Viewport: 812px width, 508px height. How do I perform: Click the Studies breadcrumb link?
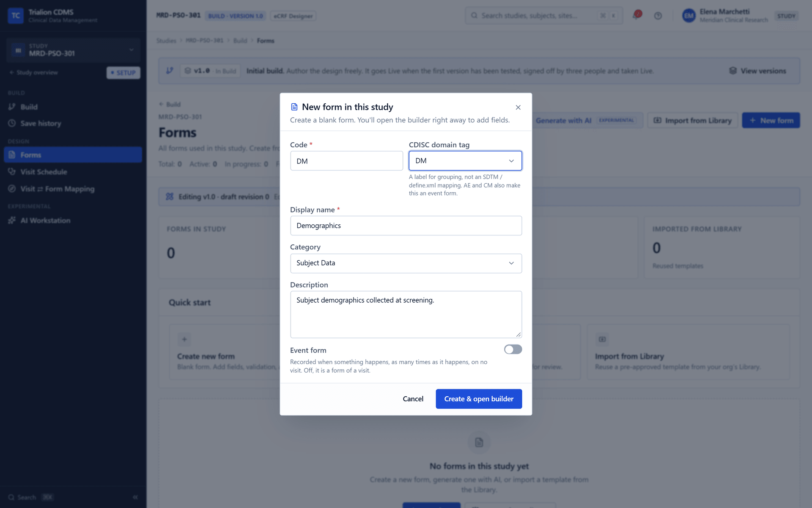pyautogui.click(x=166, y=41)
